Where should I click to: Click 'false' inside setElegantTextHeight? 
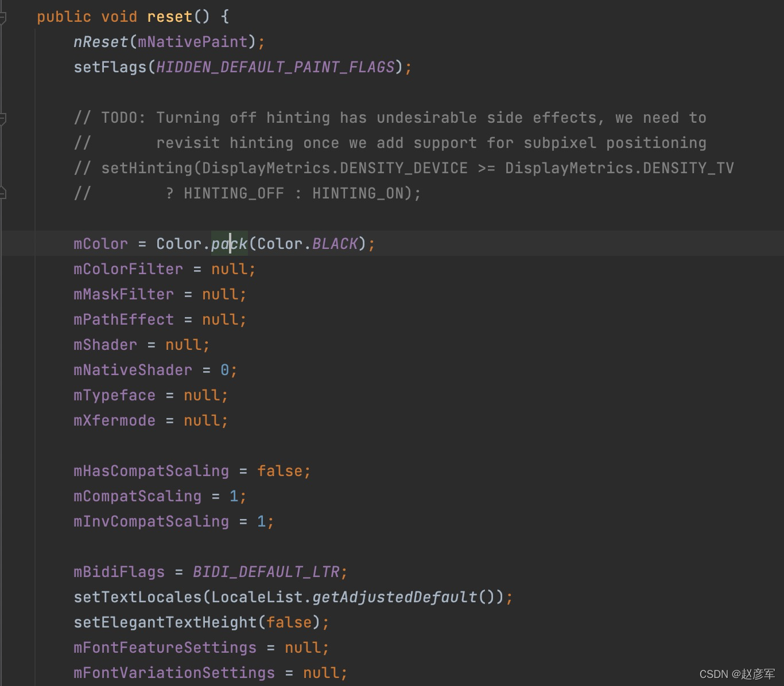click(x=289, y=622)
